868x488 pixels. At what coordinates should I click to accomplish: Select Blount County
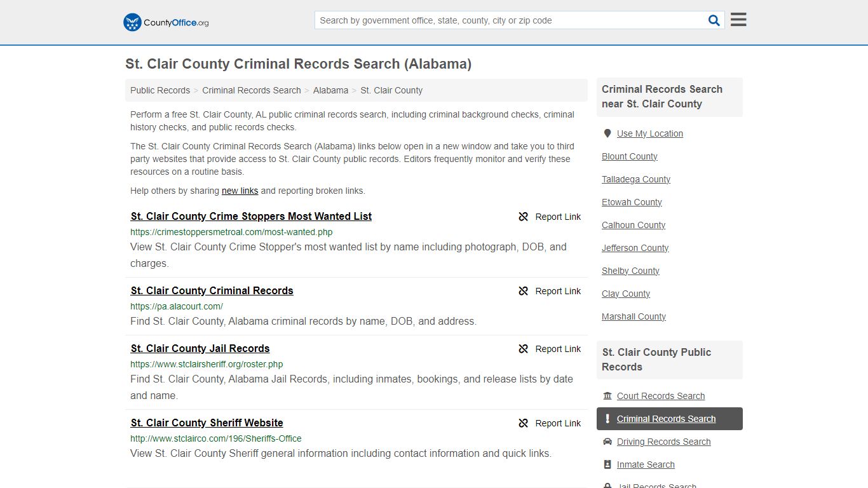click(x=630, y=156)
